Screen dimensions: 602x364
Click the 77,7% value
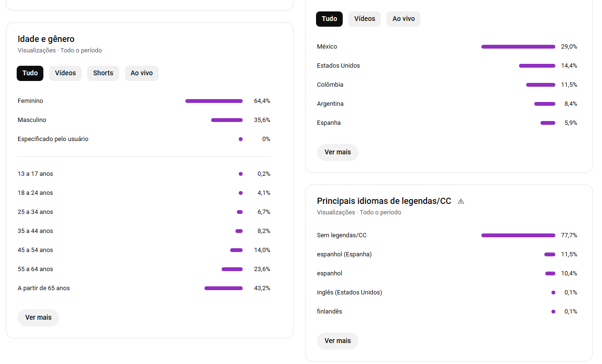pos(569,235)
